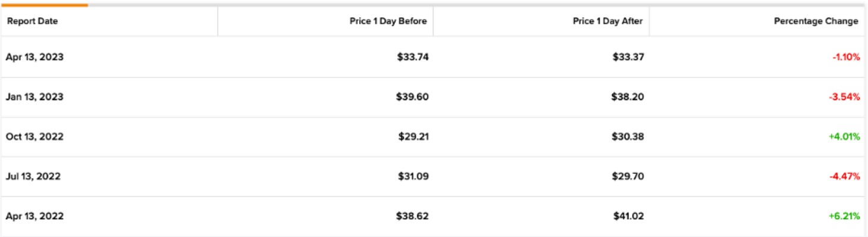Click the $38.20 price after value
868x237 pixels.
627,96
